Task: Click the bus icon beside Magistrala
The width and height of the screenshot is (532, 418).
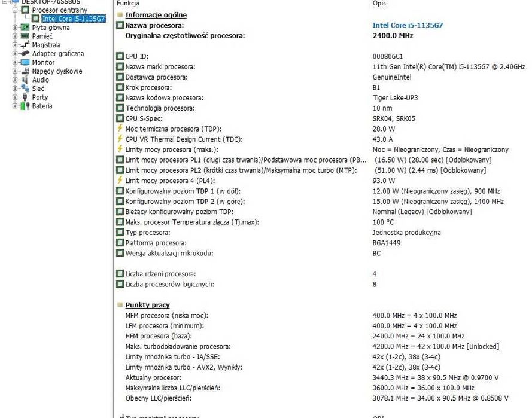Action: click(x=25, y=45)
